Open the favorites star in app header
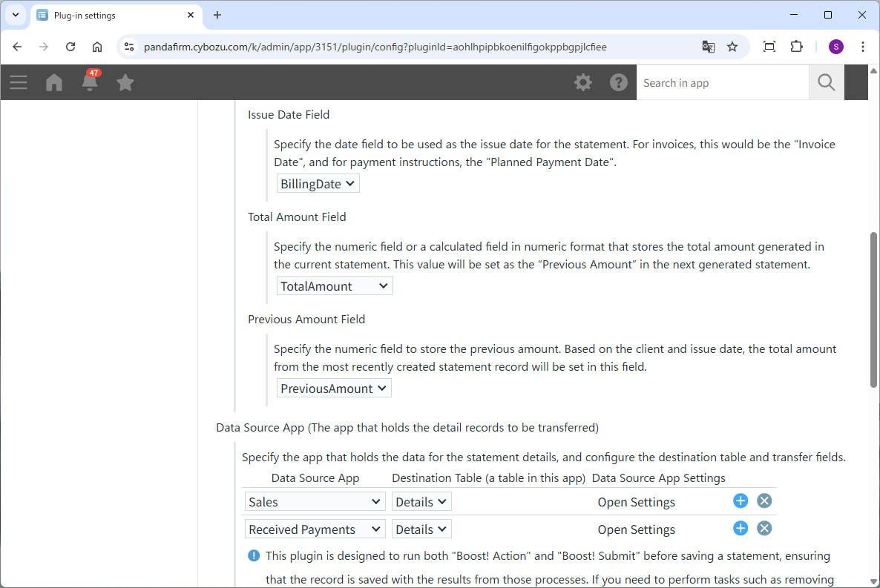Viewport: 880px width, 588px height. pyautogui.click(x=125, y=82)
